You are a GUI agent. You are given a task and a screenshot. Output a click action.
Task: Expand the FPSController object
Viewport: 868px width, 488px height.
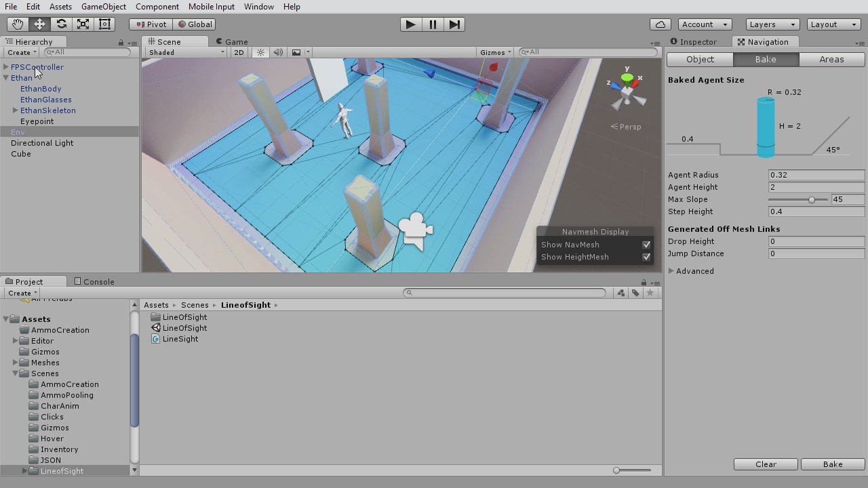click(6, 67)
